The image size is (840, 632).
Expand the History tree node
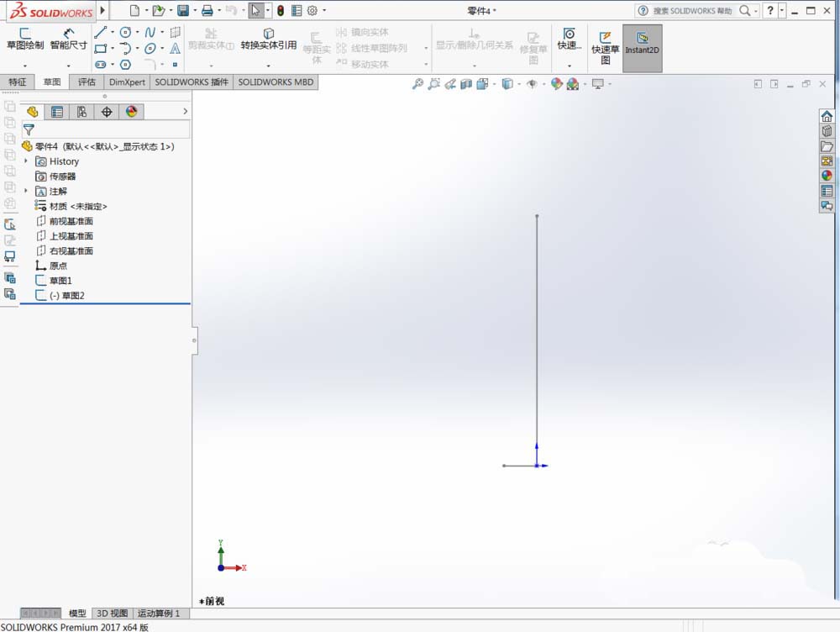[x=26, y=161]
